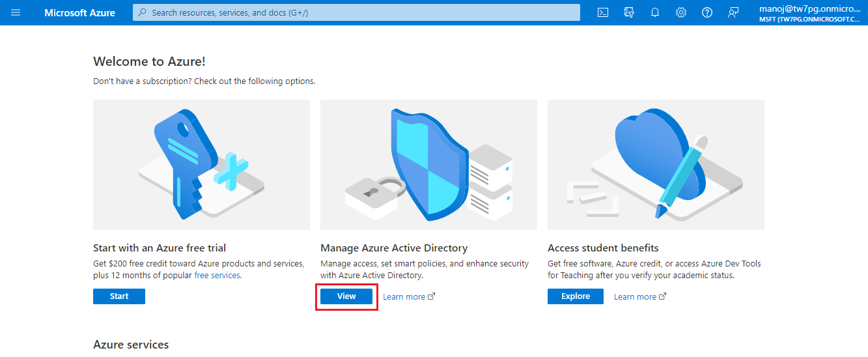This screenshot has width=868, height=357.
Task: Open the Help question mark icon
Action: coord(707,12)
